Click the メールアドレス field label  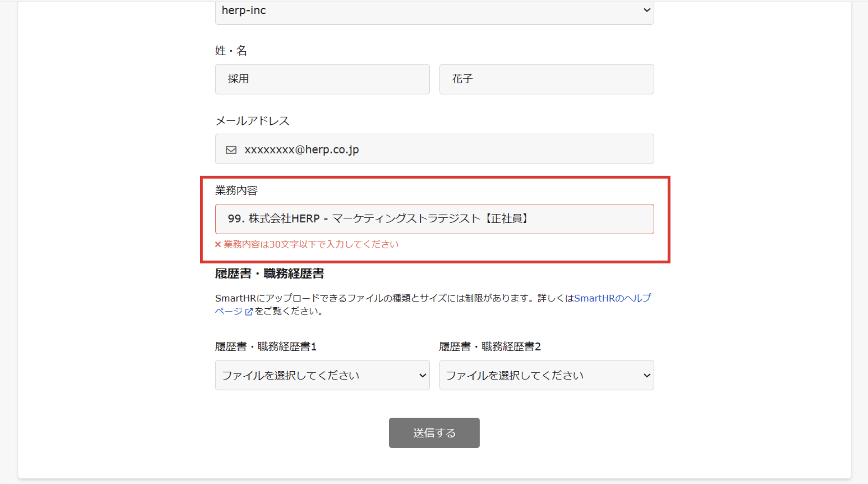coord(252,121)
